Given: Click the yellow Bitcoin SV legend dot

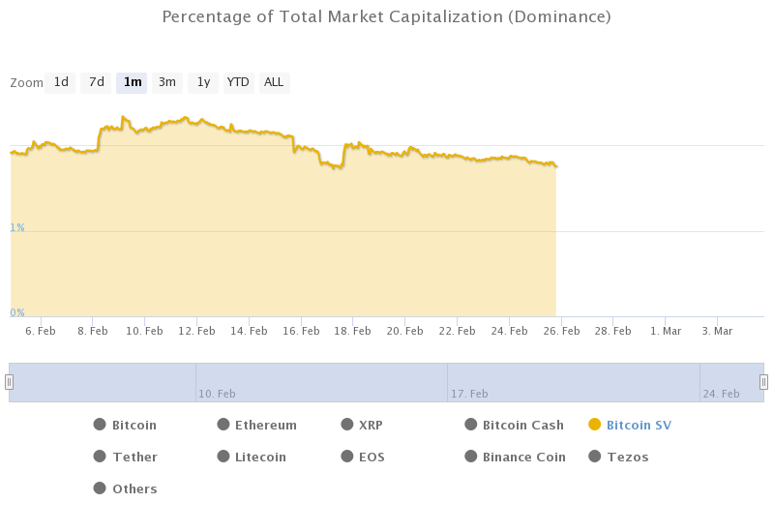Looking at the screenshot, I should click(595, 425).
